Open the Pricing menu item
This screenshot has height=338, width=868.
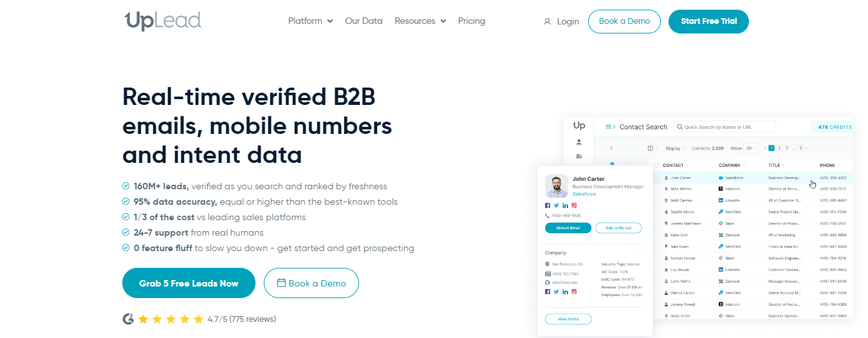(472, 21)
